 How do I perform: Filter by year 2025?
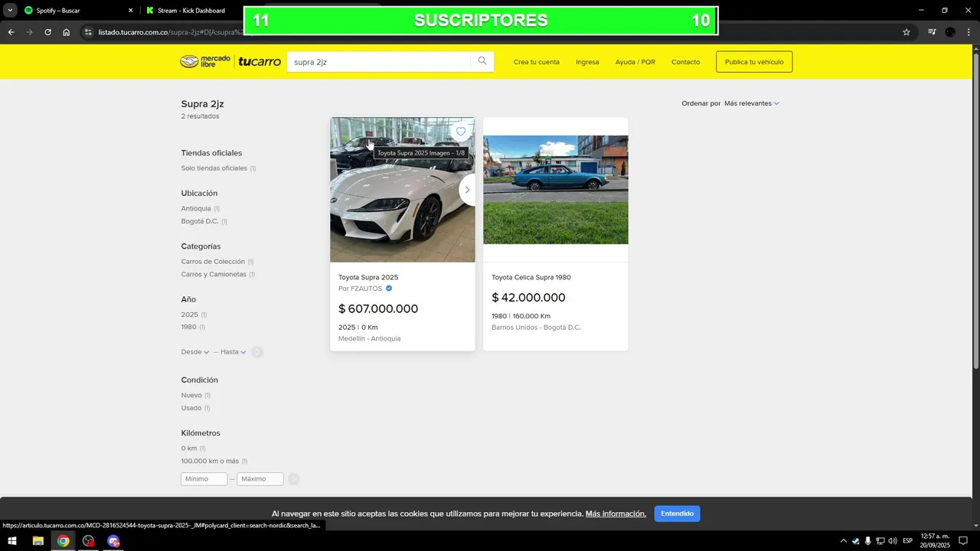190,315
